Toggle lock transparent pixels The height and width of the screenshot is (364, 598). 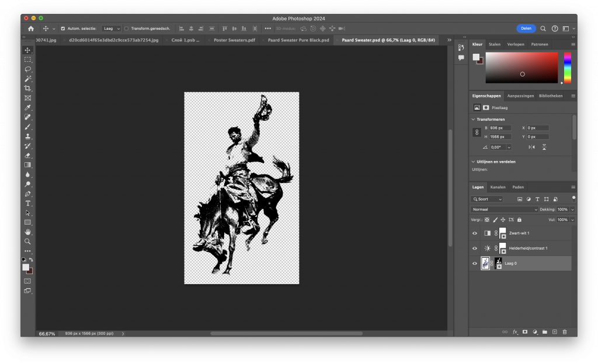click(x=487, y=220)
